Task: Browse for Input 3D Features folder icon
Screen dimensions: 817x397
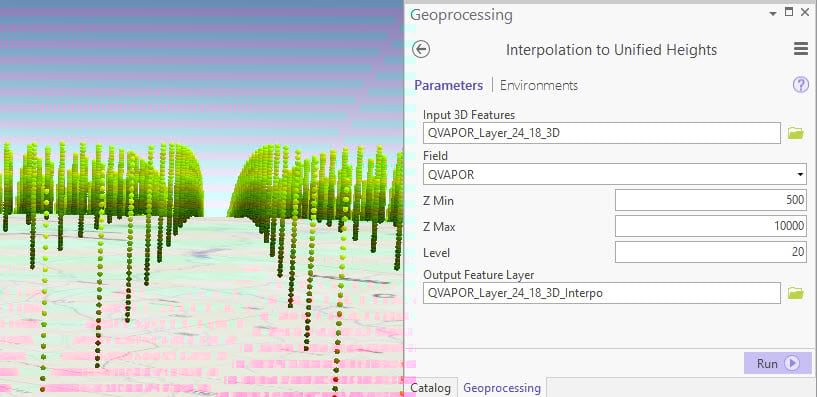Action: point(796,133)
